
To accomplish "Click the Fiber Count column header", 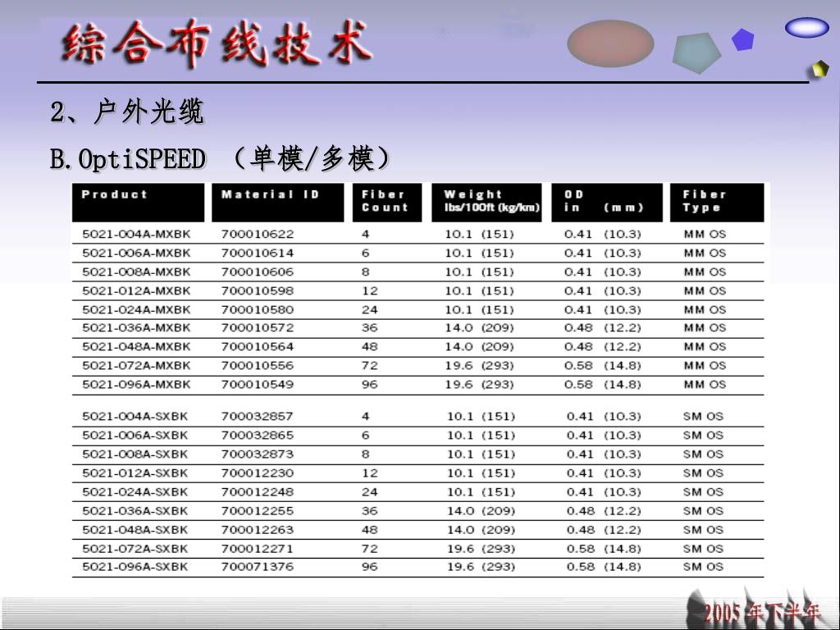I will [387, 203].
